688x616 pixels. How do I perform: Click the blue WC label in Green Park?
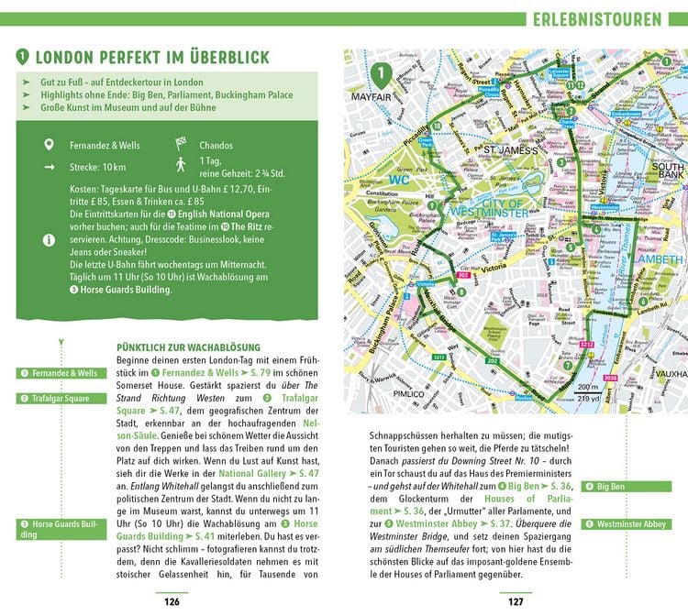coord(399,180)
